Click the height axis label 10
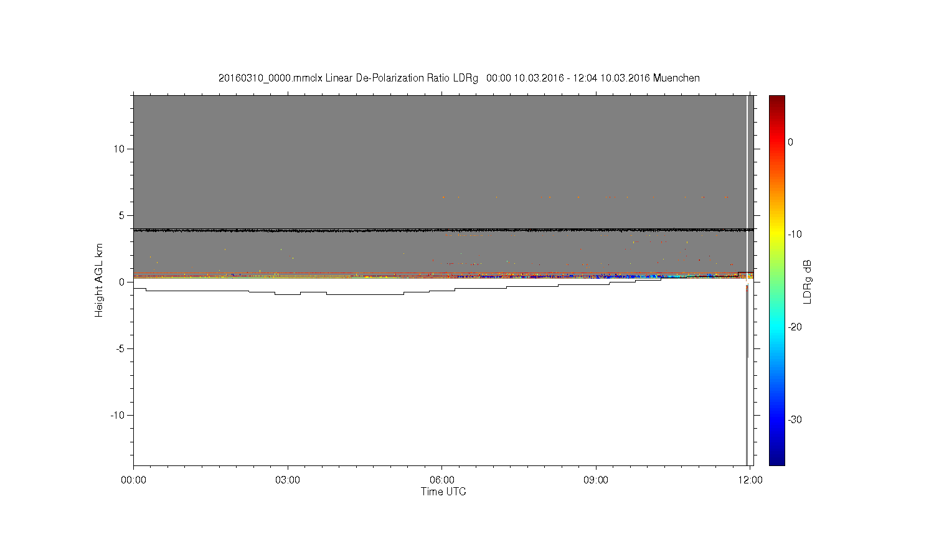Screen dimensions: 934x560 (x=120, y=149)
